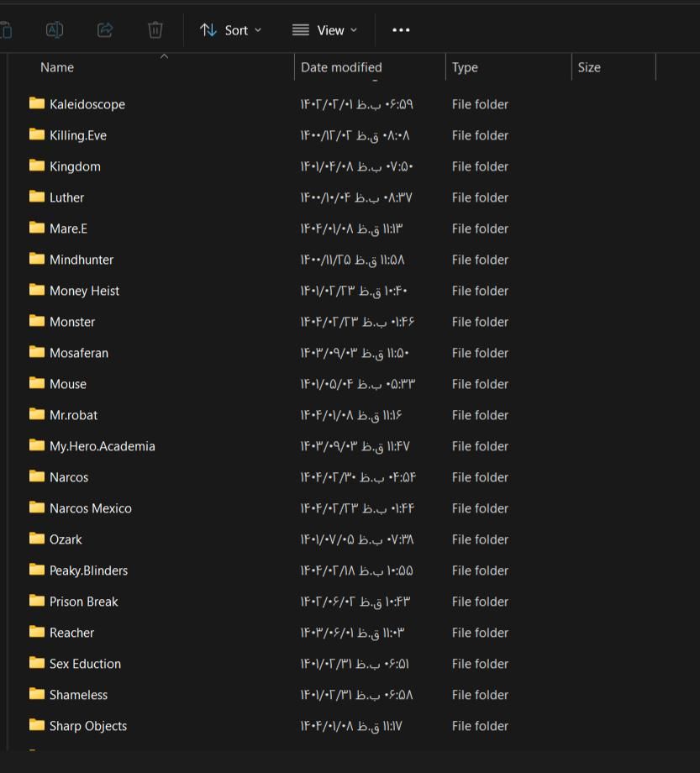Screen dimensions: 700x773
Task: Select the Mare.E folder icon
Action: (x=37, y=227)
